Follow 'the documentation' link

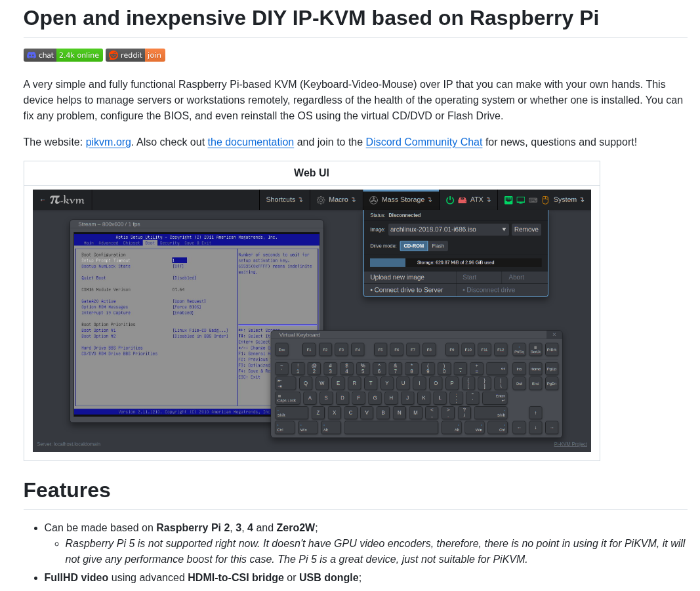coord(251,142)
